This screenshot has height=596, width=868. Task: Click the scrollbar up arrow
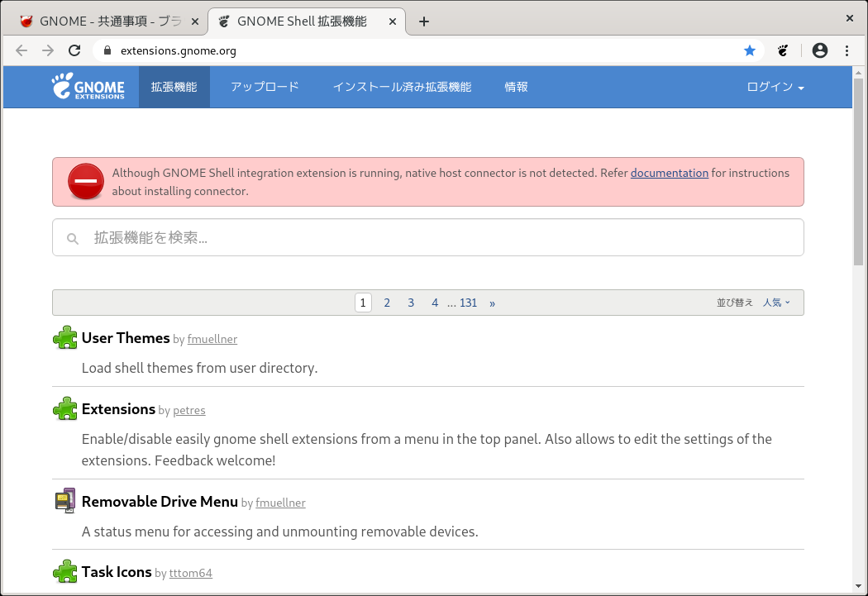859,73
